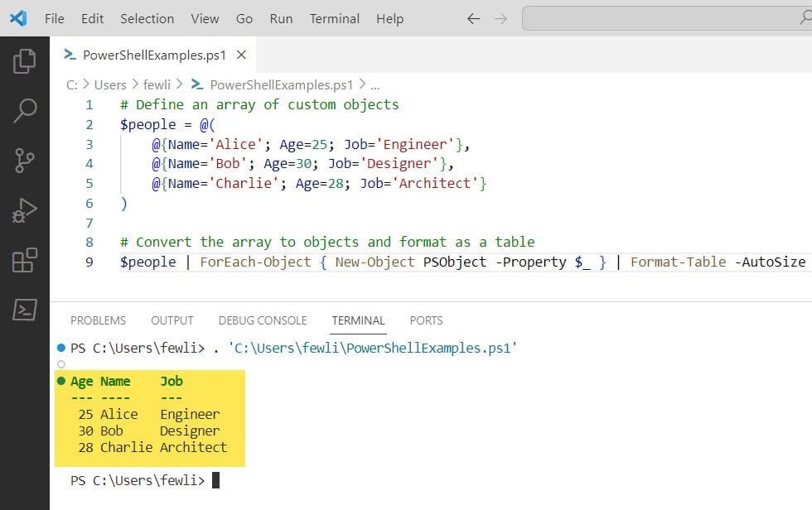Viewport: 812px width, 510px height.
Task: Click the command center search box
Action: click(x=663, y=18)
